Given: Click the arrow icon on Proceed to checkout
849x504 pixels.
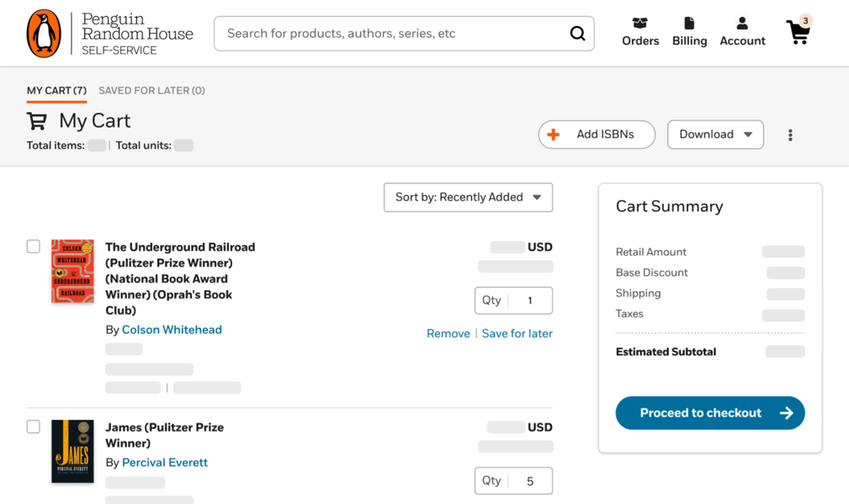Looking at the screenshot, I should 786,413.
